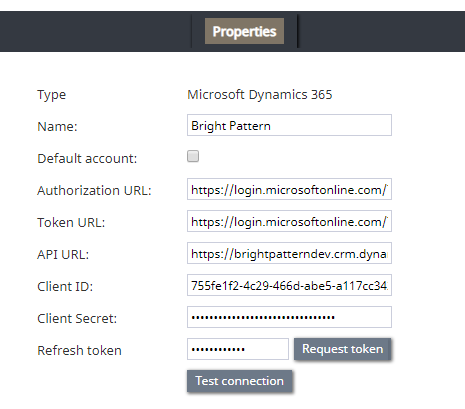Click the Refresh token field
465x409 pixels.
238,349
